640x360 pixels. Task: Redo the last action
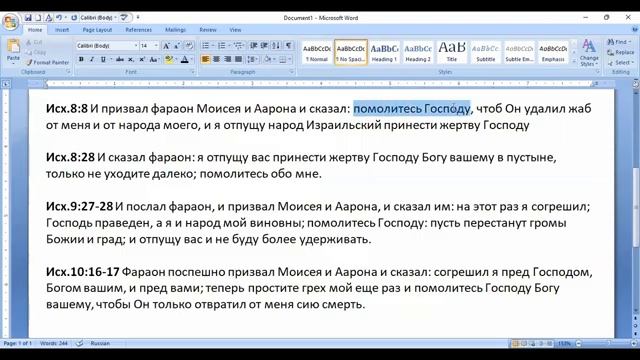pos(74,18)
